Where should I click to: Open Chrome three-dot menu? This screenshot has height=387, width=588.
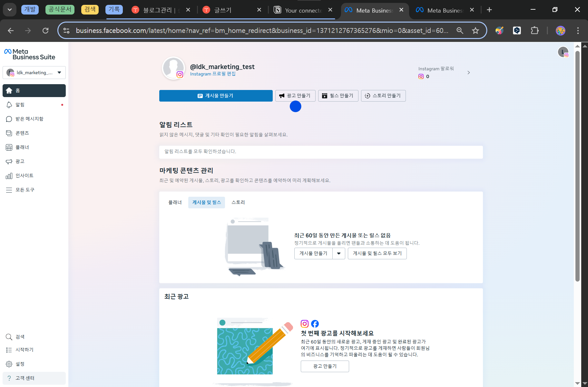click(x=578, y=31)
